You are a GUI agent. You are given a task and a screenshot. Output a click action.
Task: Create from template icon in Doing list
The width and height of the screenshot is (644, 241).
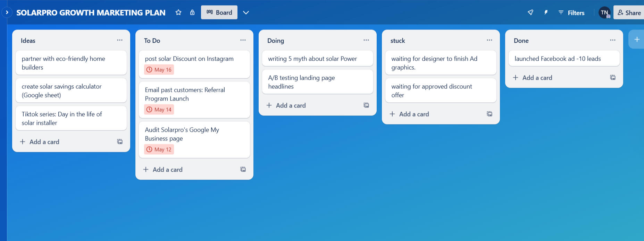[x=366, y=105]
